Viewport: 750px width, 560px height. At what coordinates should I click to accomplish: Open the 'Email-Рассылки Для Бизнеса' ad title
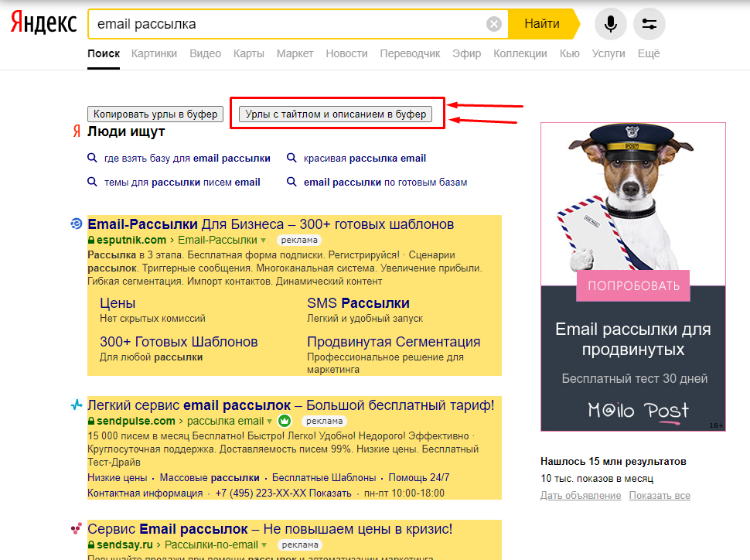click(x=271, y=224)
